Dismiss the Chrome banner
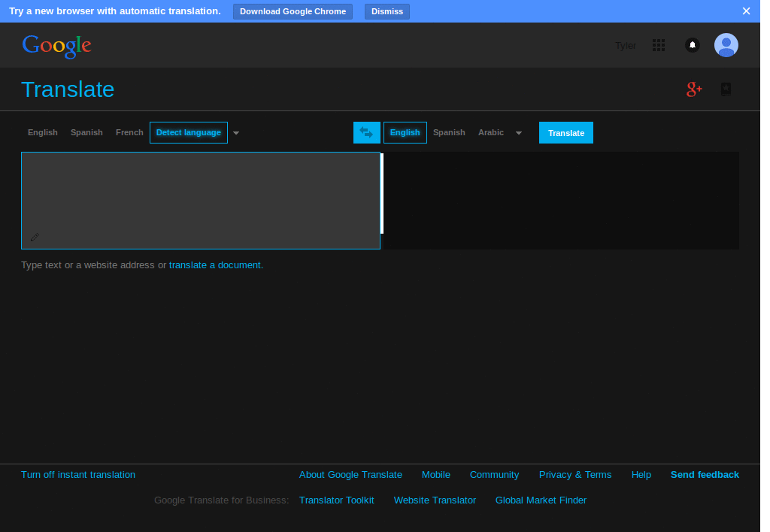770x532 pixels. [387, 11]
